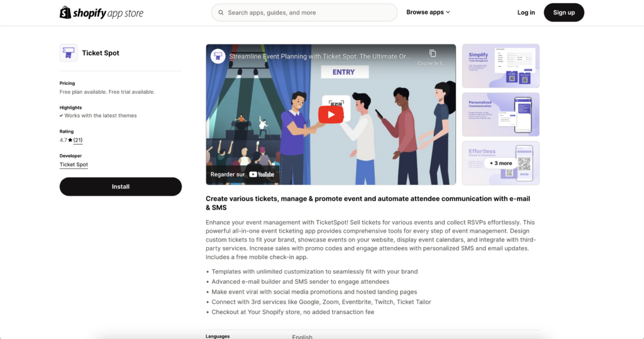Screen dimensions: 644x339
Task: Click the rating star icon
Action: [x=70, y=140]
